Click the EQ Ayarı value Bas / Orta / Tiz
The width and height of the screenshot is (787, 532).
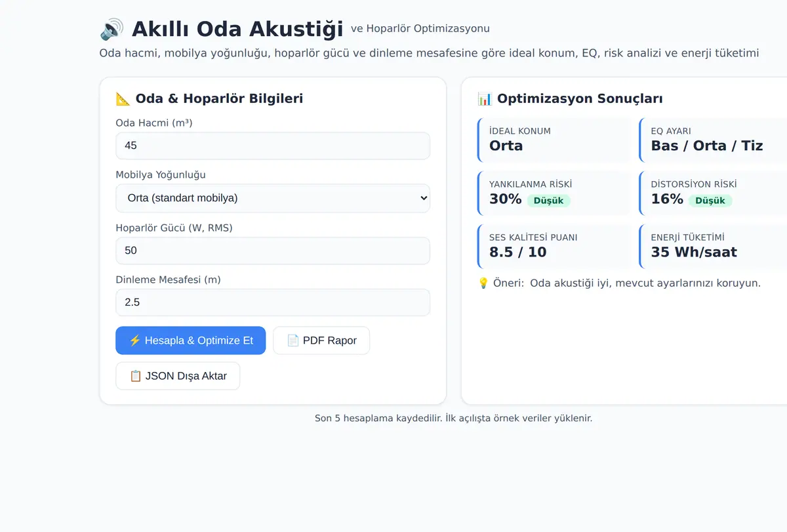coord(707,146)
